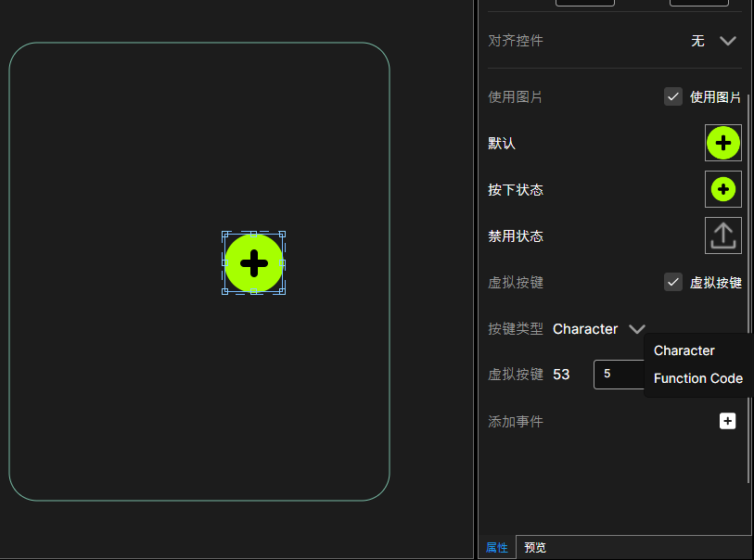The width and height of the screenshot is (754, 560).
Task: Click the 无 alignment value
Action: [x=697, y=41]
